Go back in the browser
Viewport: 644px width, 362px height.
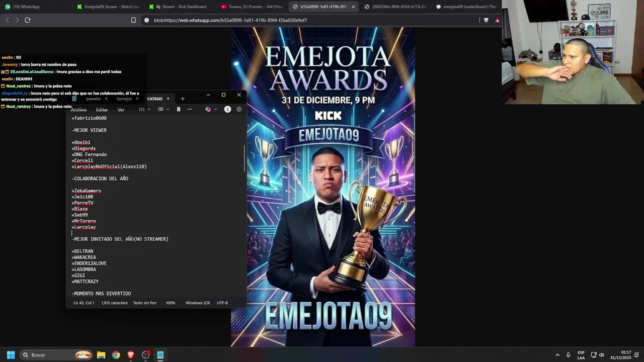(7, 20)
